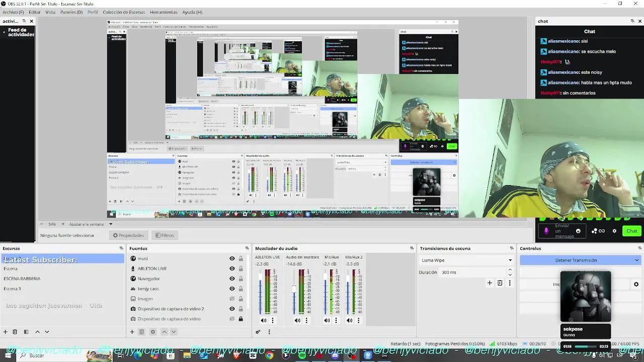Image resolution: width=644 pixels, height=362 pixels.
Task: Open source properties gear in Fuentes toolbar
Action: tap(153, 332)
